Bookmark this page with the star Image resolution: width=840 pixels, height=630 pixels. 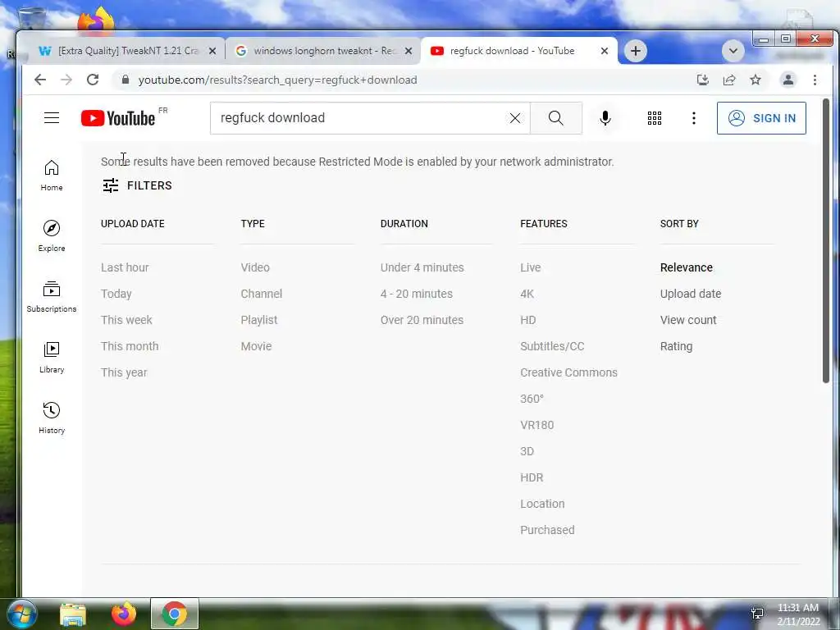(x=756, y=80)
